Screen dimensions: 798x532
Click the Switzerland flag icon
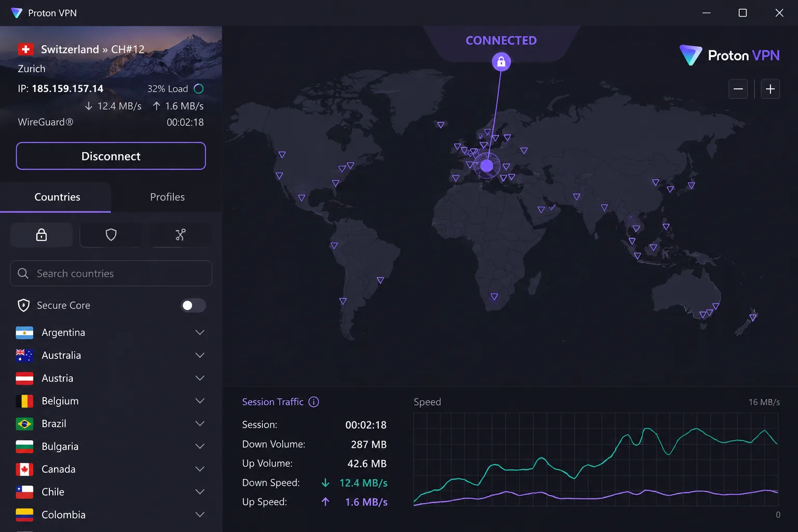click(x=25, y=49)
